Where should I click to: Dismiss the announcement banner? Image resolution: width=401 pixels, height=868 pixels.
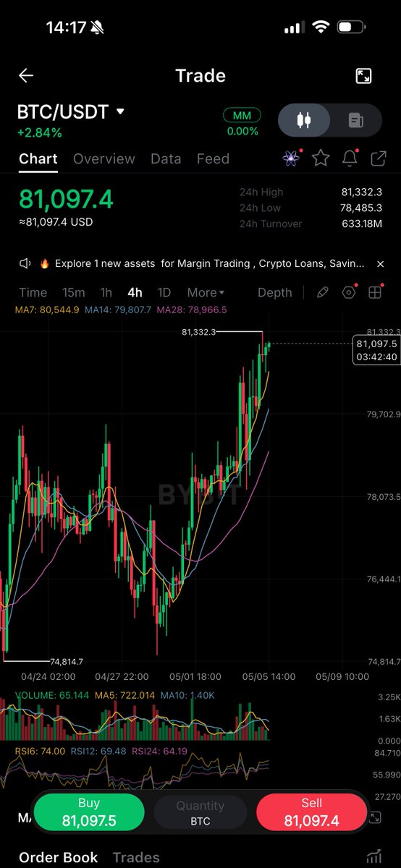pyautogui.click(x=381, y=264)
